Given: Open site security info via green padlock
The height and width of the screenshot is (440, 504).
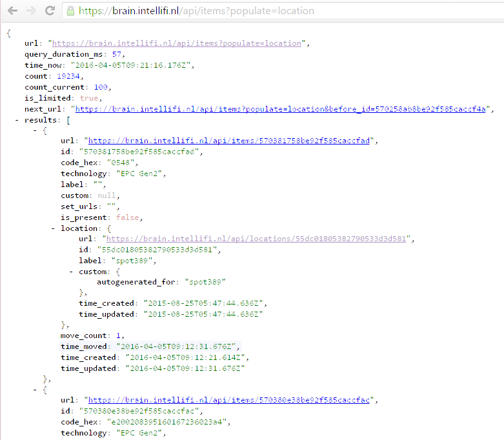Looking at the screenshot, I should pos(70,11).
